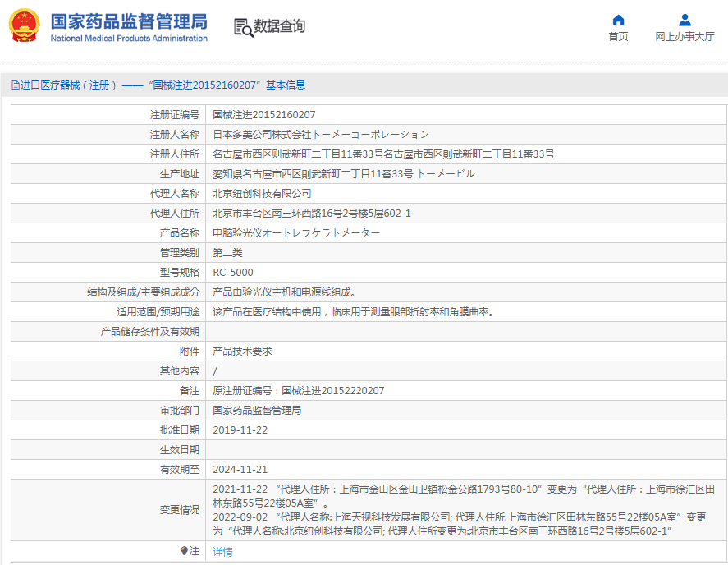This screenshot has height=565, width=728.
Task: Click the National Medical Products Administration English text
Action: coord(129,39)
